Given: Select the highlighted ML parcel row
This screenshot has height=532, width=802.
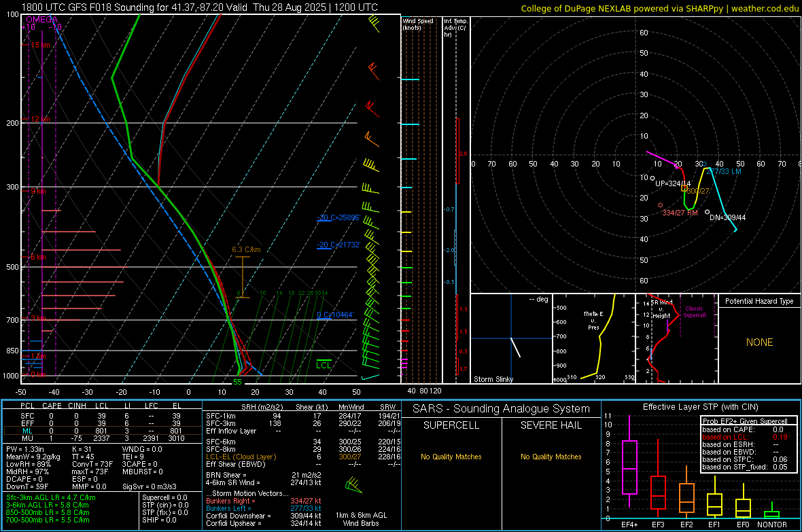Looking at the screenshot, I should pos(101,431).
